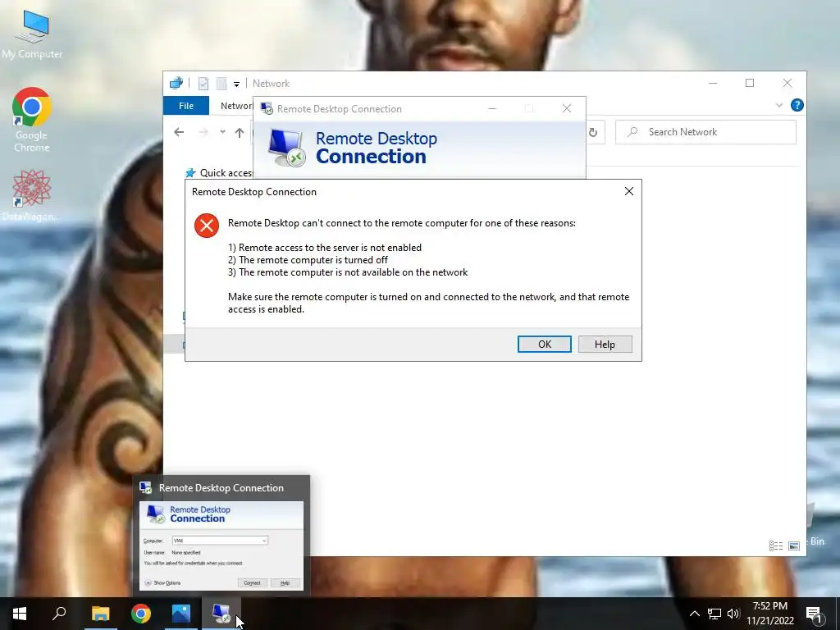The height and width of the screenshot is (630, 840).
Task: Open the Windows Start menu
Action: [x=20, y=614]
